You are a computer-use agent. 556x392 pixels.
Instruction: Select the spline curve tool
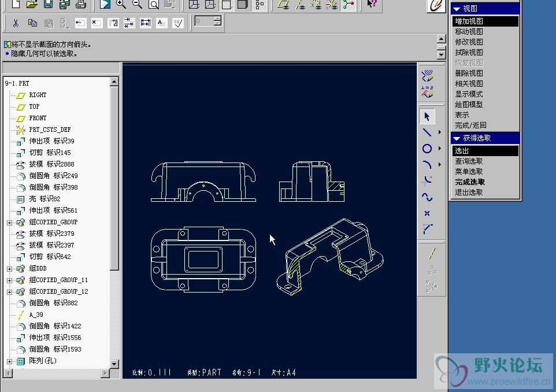[x=427, y=197]
